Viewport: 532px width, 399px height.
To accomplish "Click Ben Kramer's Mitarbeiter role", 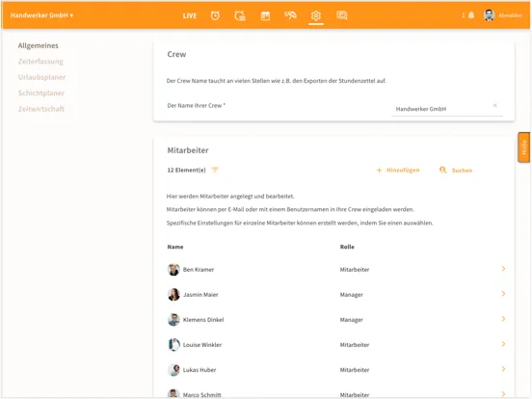I will (355, 270).
